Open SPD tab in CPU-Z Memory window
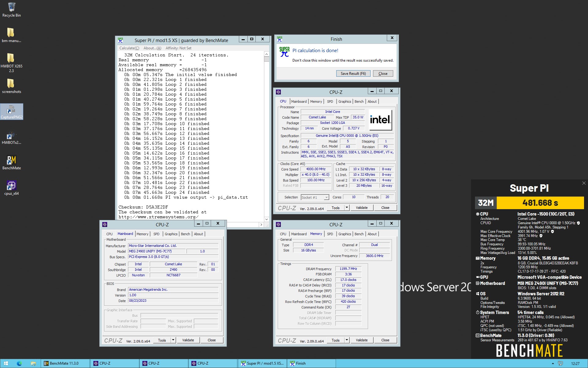Screen dimensions: 588x368 pyautogui.click(x=330, y=234)
